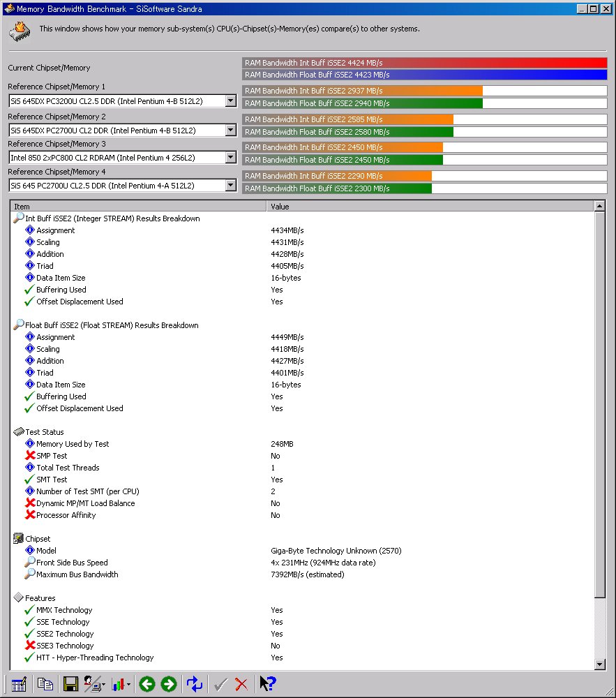Click magnifier icon beside Float Buff iSSE2 breakdown
Image resolution: width=616 pixels, height=698 pixels.
pyautogui.click(x=18, y=325)
